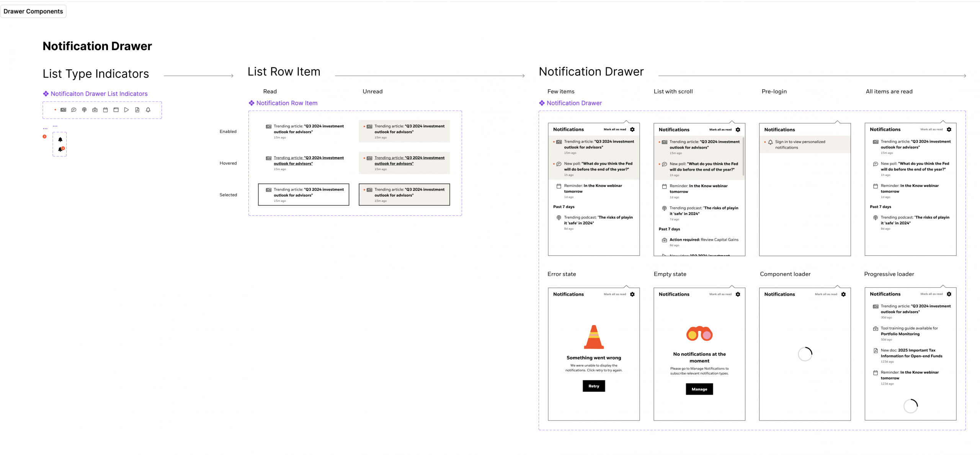980x455 pixels.
Task: Select the Notification Row Item component label
Action: tap(283, 103)
